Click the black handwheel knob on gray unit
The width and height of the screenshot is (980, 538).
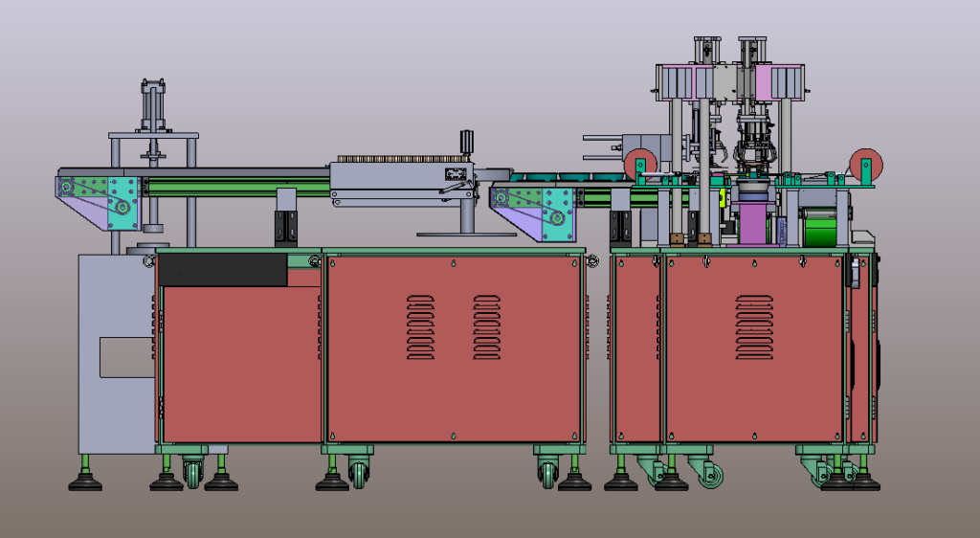(x=466, y=143)
